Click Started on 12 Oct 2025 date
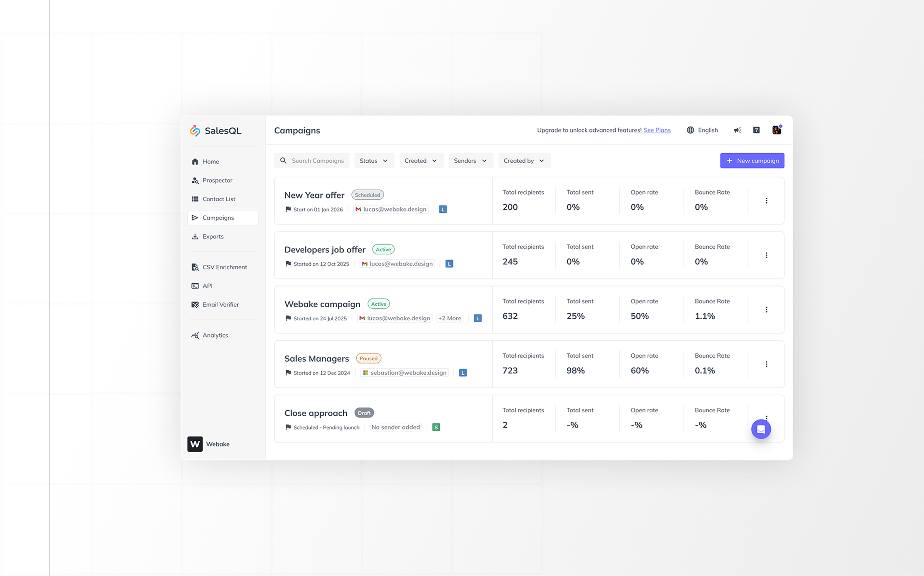This screenshot has height=576, width=924. tap(321, 264)
